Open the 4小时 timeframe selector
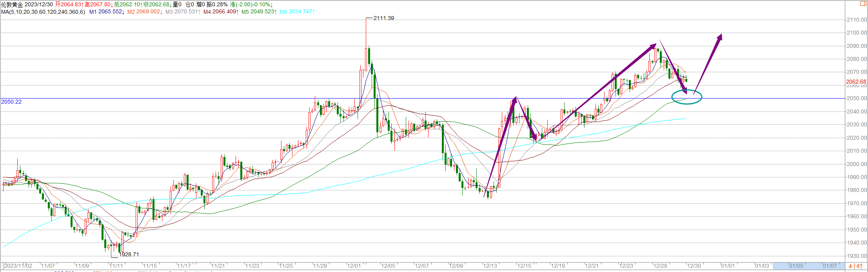868x272 pixels. 855,266
